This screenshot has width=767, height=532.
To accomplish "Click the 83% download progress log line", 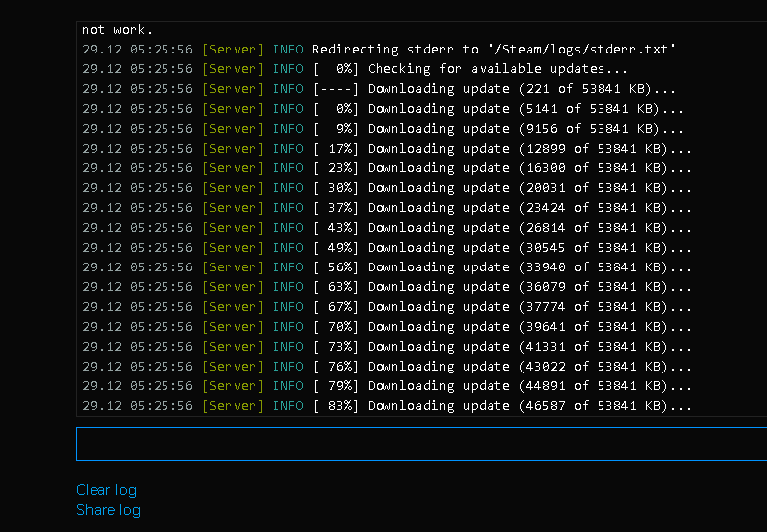I will point(386,406).
